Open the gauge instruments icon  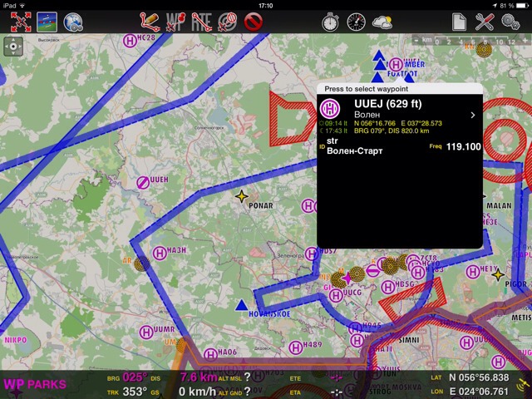(x=356, y=22)
